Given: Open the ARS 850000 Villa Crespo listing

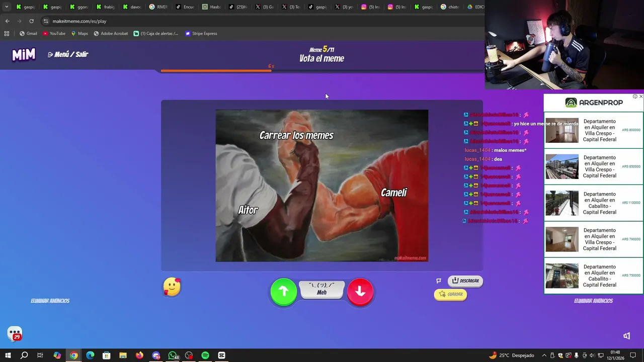Looking at the screenshot, I should 594,166.
